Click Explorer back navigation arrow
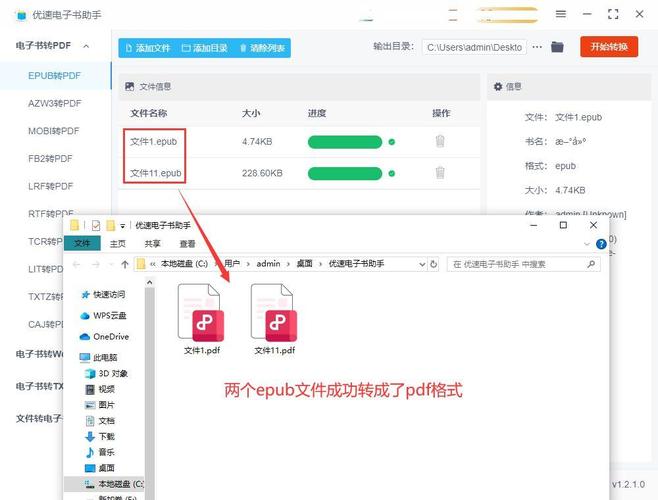 pos(76,264)
